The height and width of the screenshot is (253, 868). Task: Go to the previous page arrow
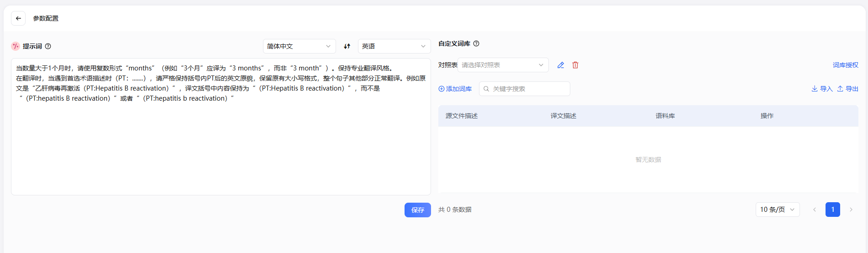(x=814, y=210)
